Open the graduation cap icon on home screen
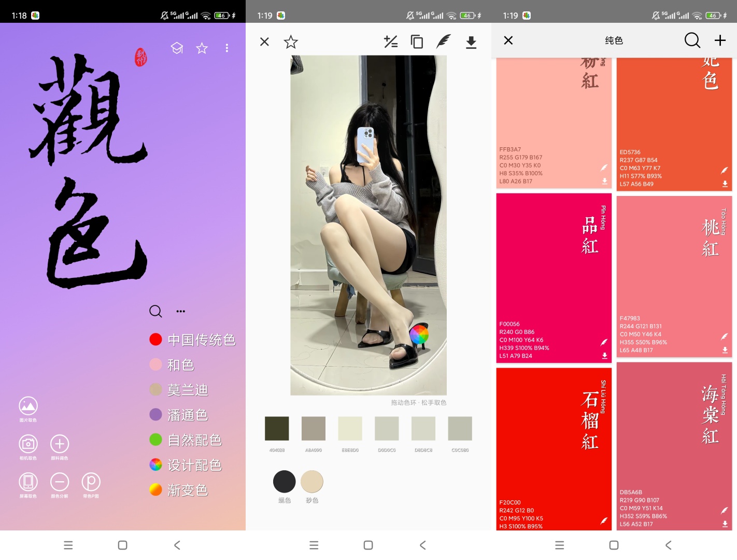 pyautogui.click(x=177, y=48)
